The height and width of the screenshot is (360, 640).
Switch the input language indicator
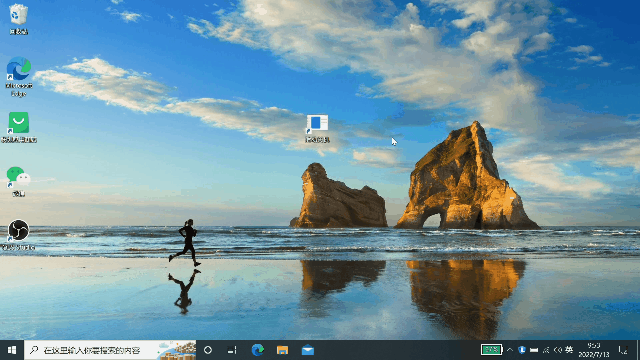coord(569,350)
